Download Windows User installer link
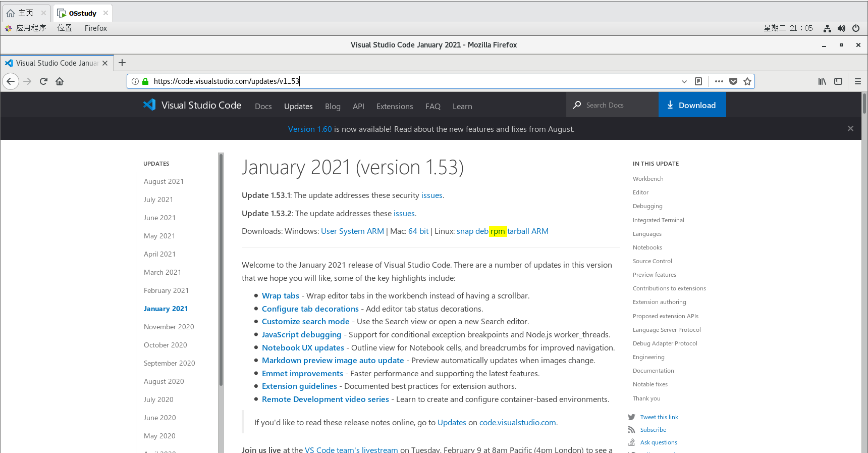The image size is (868, 453). pyautogui.click(x=329, y=231)
